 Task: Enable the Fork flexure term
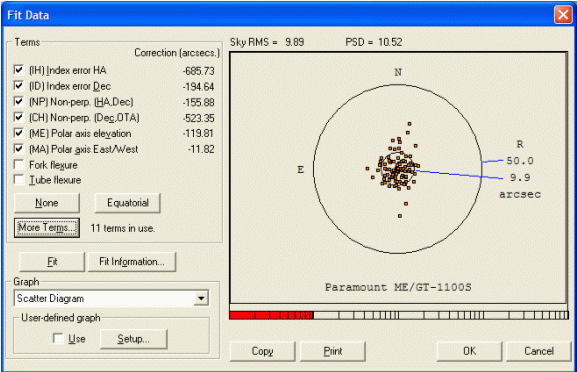click(18, 164)
